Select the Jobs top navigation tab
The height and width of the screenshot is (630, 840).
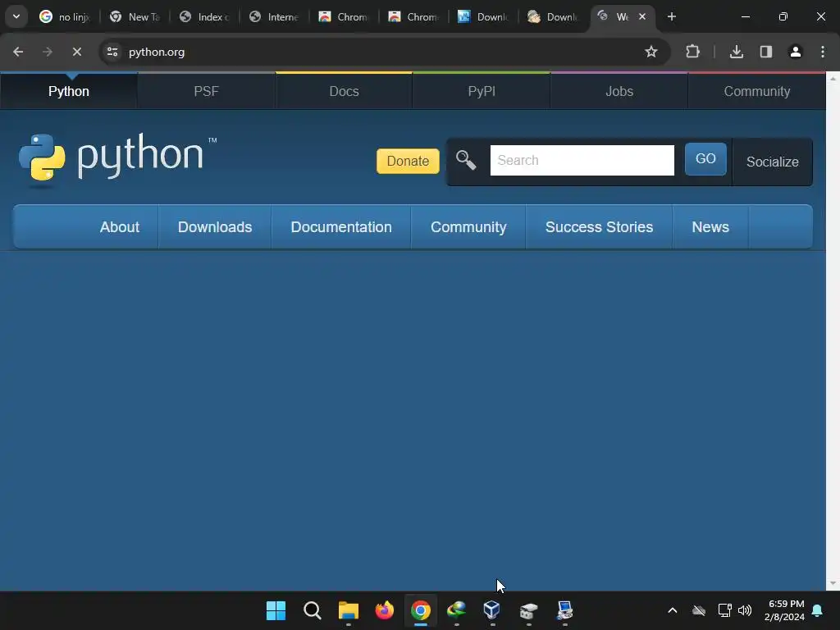[x=619, y=91]
